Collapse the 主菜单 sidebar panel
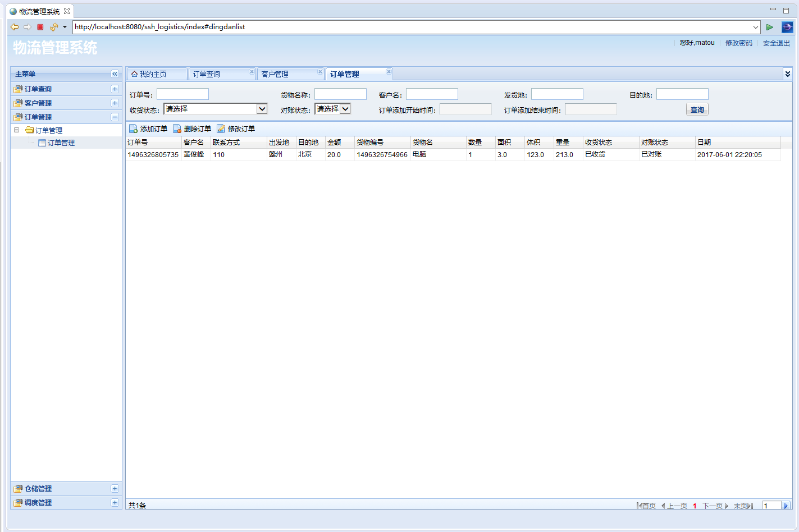The image size is (799, 532). (115, 74)
